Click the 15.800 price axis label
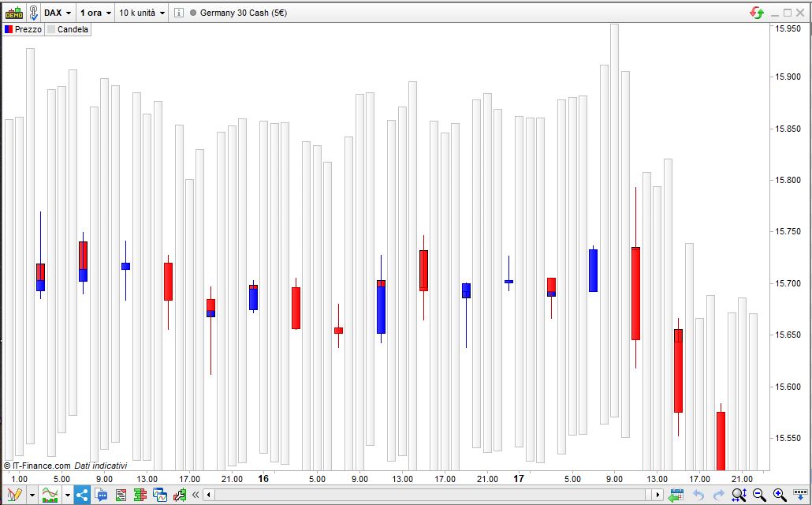The width and height of the screenshot is (812, 505). [x=787, y=181]
